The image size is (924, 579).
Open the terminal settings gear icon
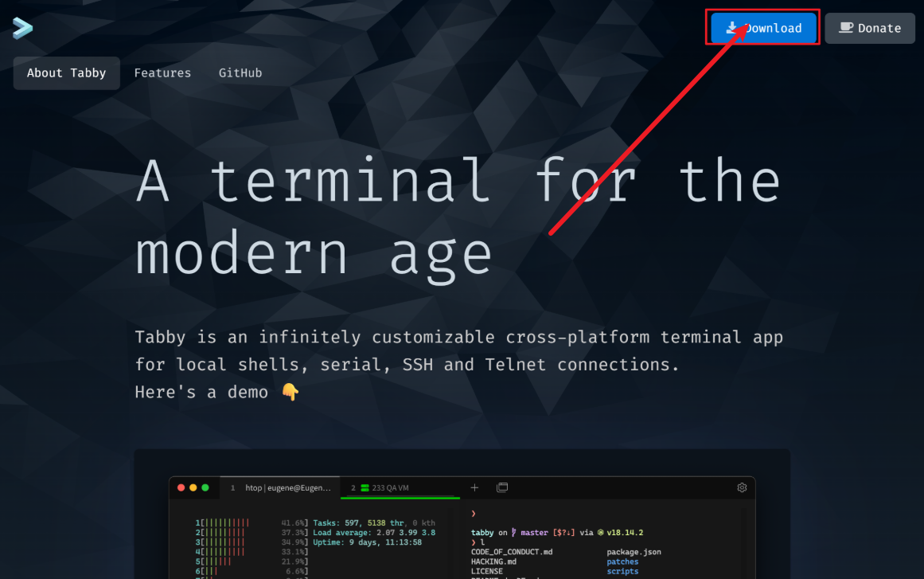pyautogui.click(x=742, y=487)
